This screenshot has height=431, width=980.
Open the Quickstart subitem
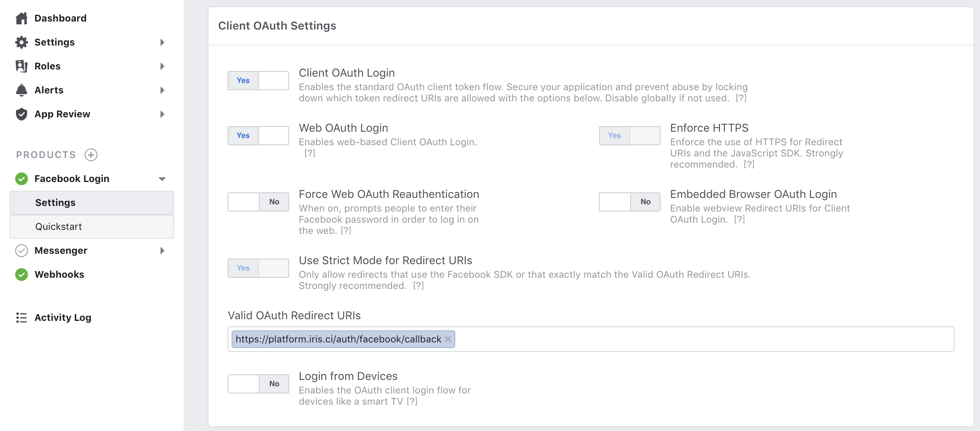click(x=92, y=227)
